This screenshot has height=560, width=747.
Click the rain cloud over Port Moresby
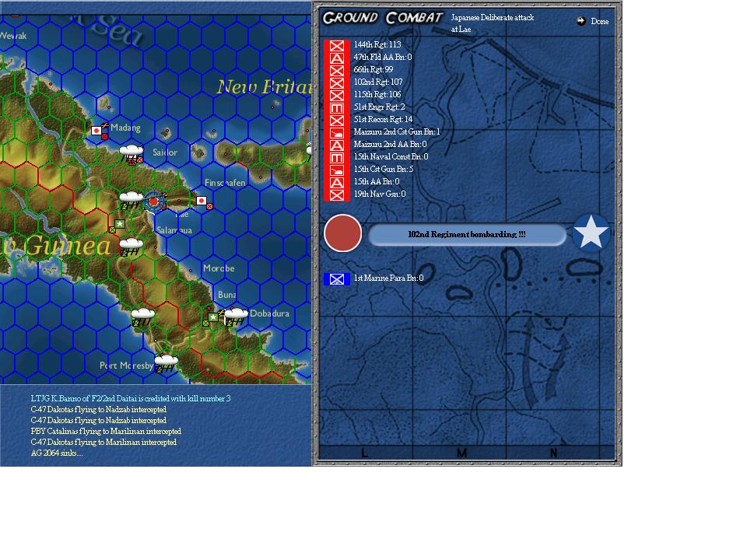(167, 363)
